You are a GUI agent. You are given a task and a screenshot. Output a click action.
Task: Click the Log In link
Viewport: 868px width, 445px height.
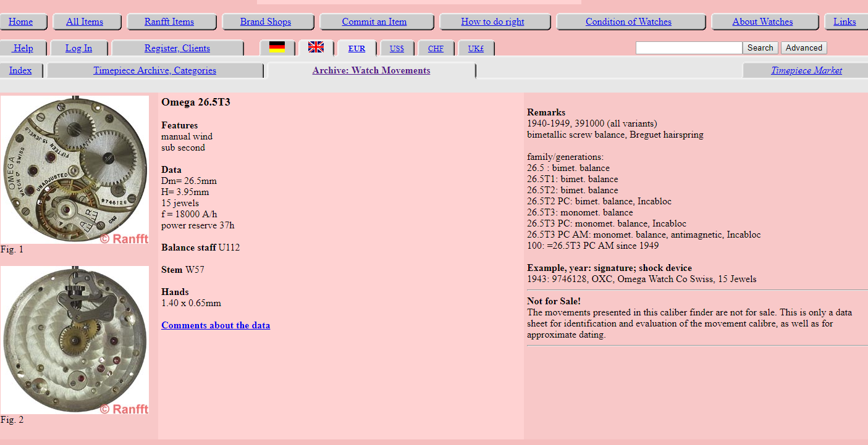click(78, 48)
